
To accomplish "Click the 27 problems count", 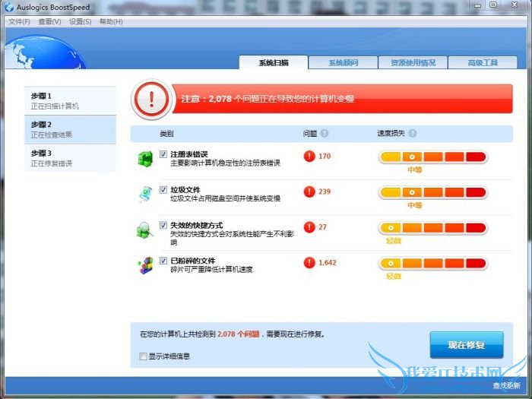I will point(322,227).
